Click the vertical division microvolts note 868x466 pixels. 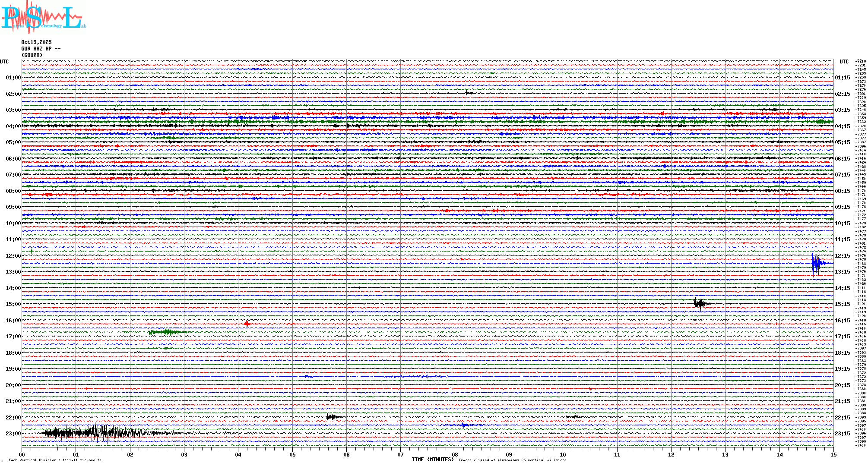(x=55, y=460)
